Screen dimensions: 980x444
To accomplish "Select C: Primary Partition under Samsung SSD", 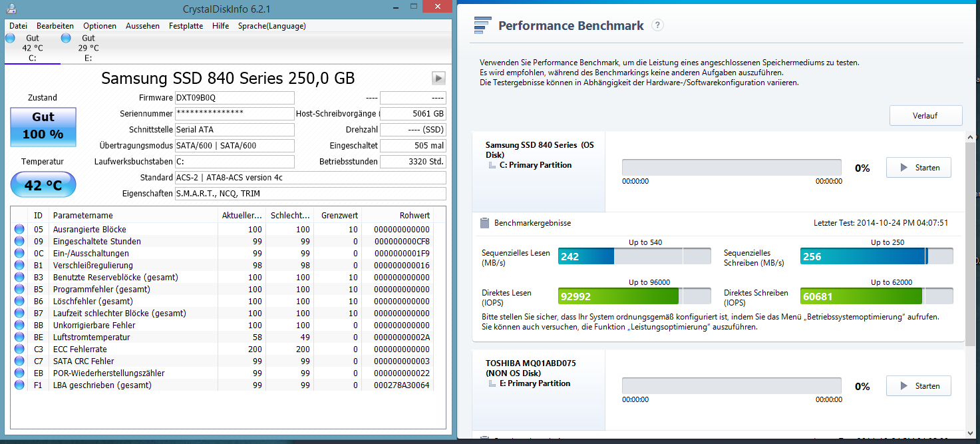I will coord(536,165).
